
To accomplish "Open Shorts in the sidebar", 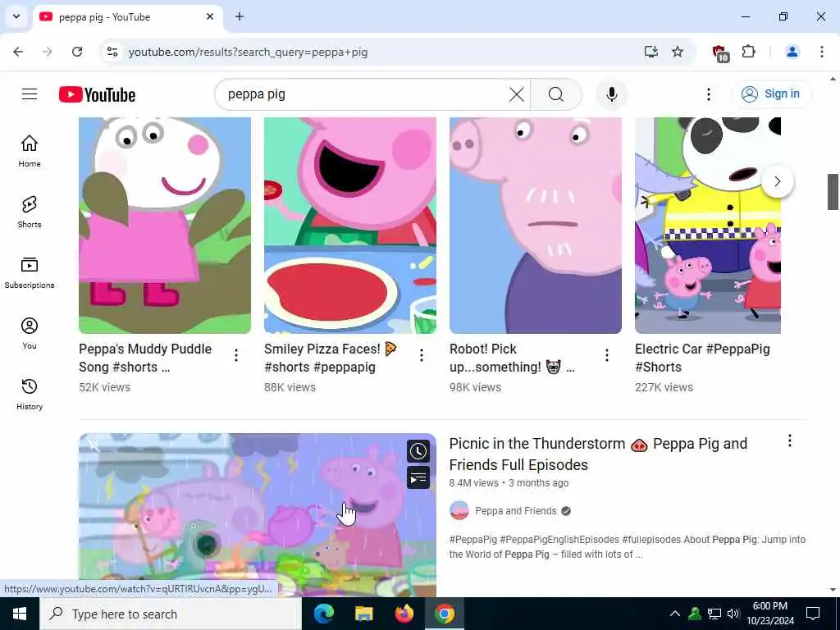I will [30, 212].
